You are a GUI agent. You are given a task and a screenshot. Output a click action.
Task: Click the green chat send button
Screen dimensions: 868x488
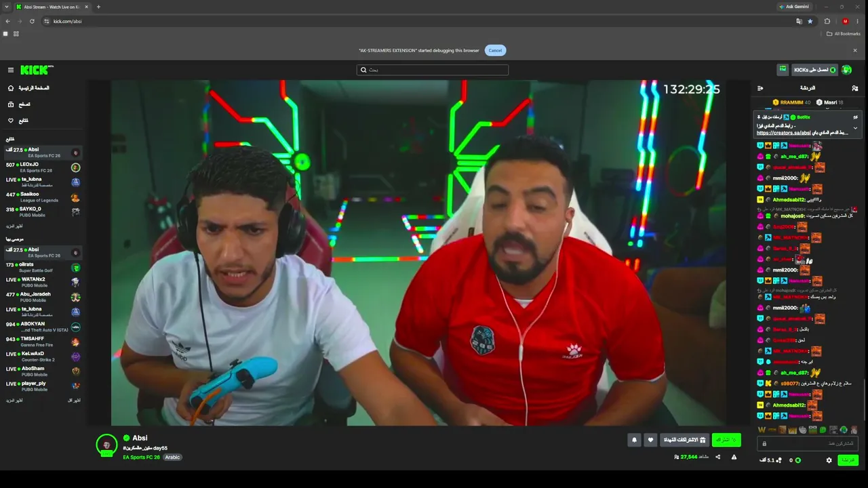click(x=848, y=460)
